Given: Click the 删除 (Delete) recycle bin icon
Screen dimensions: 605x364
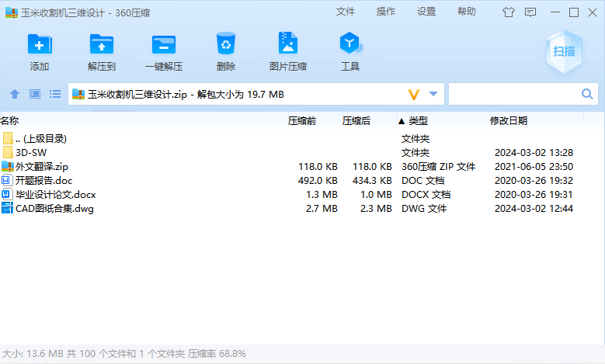Looking at the screenshot, I should (226, 43).
